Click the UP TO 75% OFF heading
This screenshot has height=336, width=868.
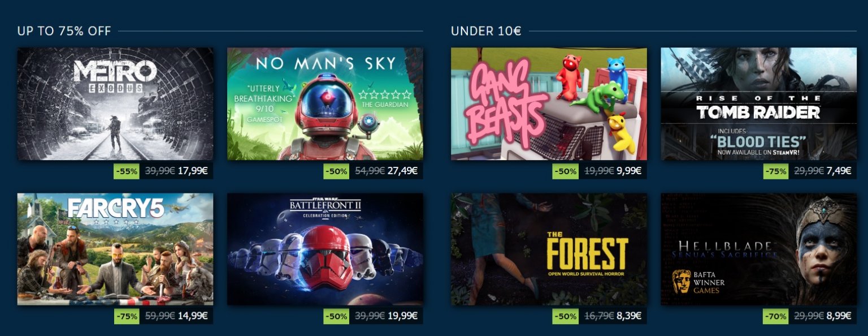pos(64,31)
